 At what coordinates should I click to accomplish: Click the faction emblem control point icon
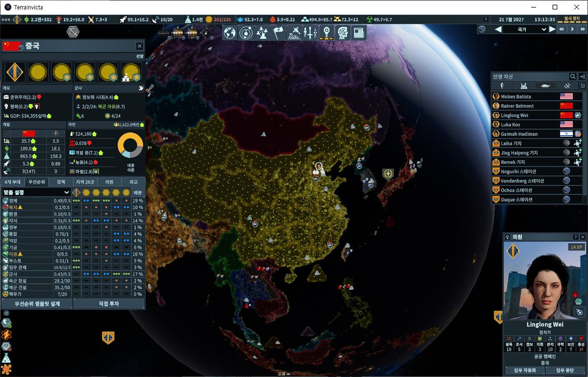pos(15,72)
